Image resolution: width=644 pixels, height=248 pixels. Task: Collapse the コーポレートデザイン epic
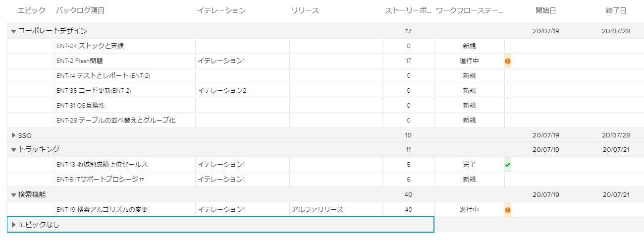pyautogui.click(x=13, y=31)
